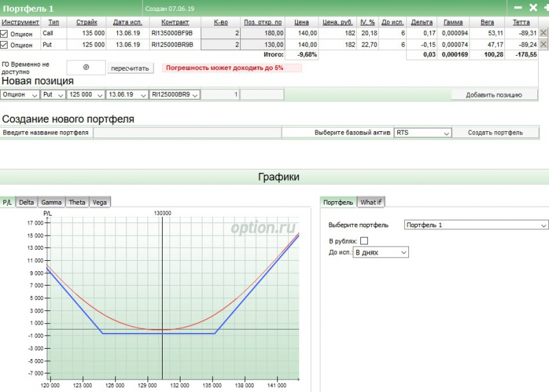Sort by the Инструмент column header
549x392 pixels.
21,22
